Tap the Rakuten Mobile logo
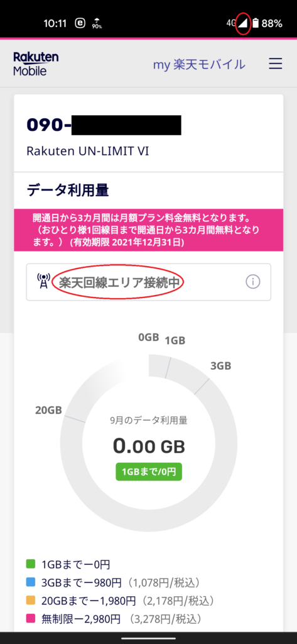 coord(36,64)
